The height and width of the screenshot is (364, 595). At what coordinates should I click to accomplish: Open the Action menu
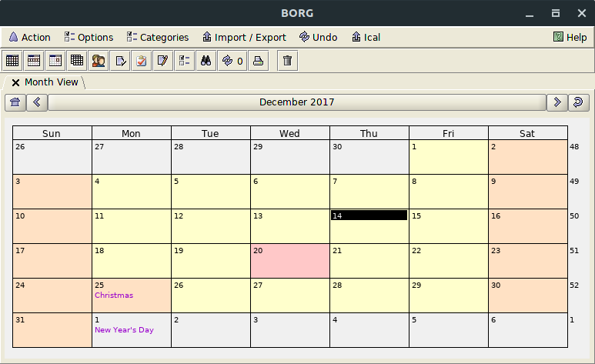(x=29, y=37)
